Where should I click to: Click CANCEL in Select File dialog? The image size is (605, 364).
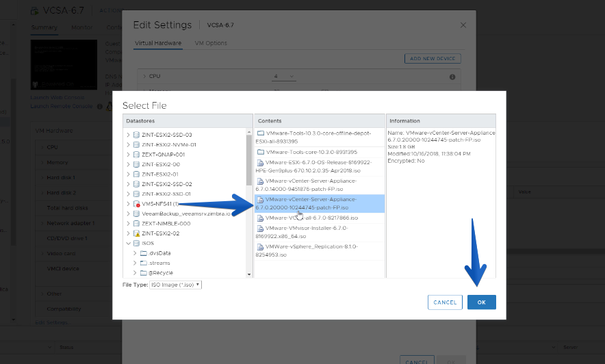tap(445, 302)
